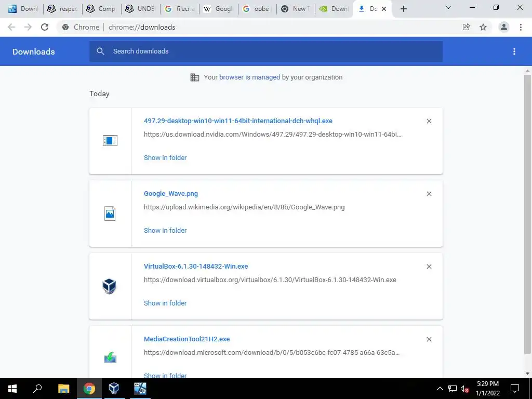Click the browser forward arrow

[x=28, y=27]
